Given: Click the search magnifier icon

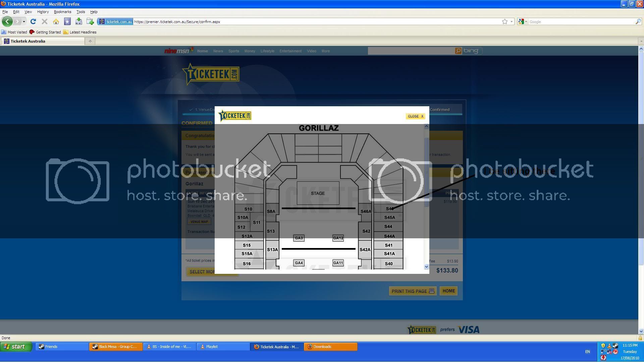Looking at the screenshot, I should click(x=638, y=22).
